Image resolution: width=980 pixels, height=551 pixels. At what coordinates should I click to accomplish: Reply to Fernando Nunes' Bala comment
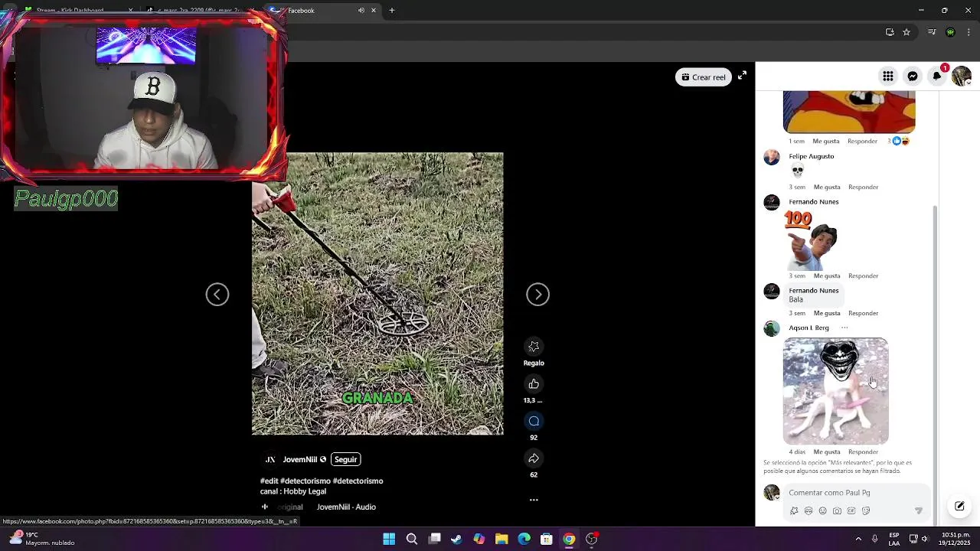[863, 313]
